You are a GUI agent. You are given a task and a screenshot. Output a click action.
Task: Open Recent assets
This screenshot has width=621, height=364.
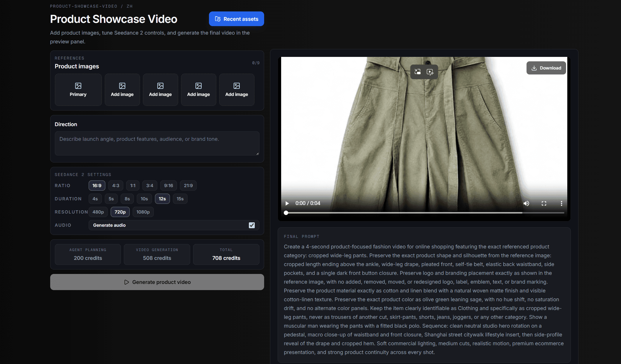tap(237, 19)
